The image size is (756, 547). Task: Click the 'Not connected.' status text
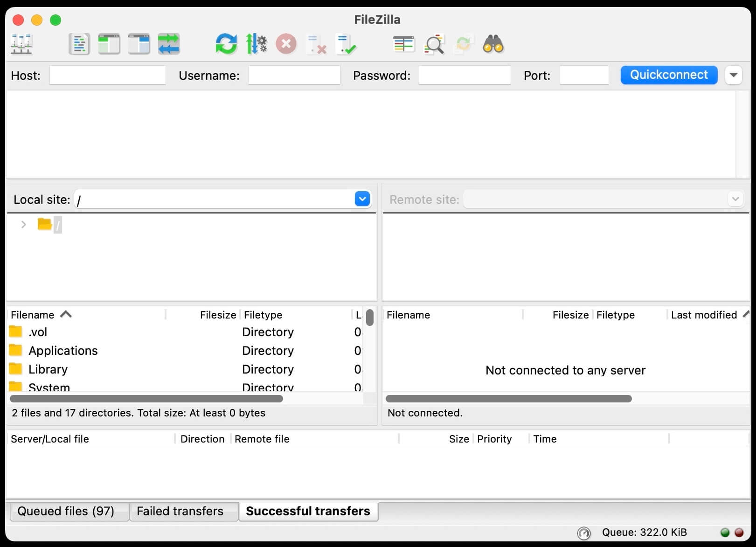[x=425, y=413]
